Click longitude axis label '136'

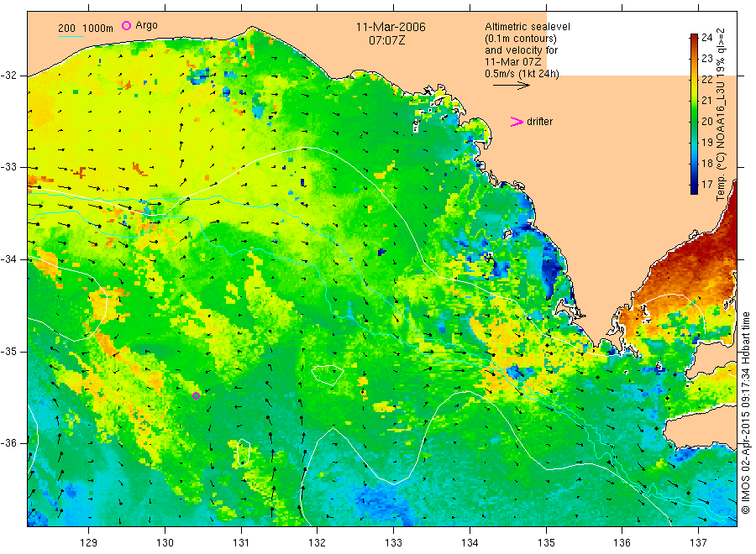pyautogui.click(x=622, y=543)
